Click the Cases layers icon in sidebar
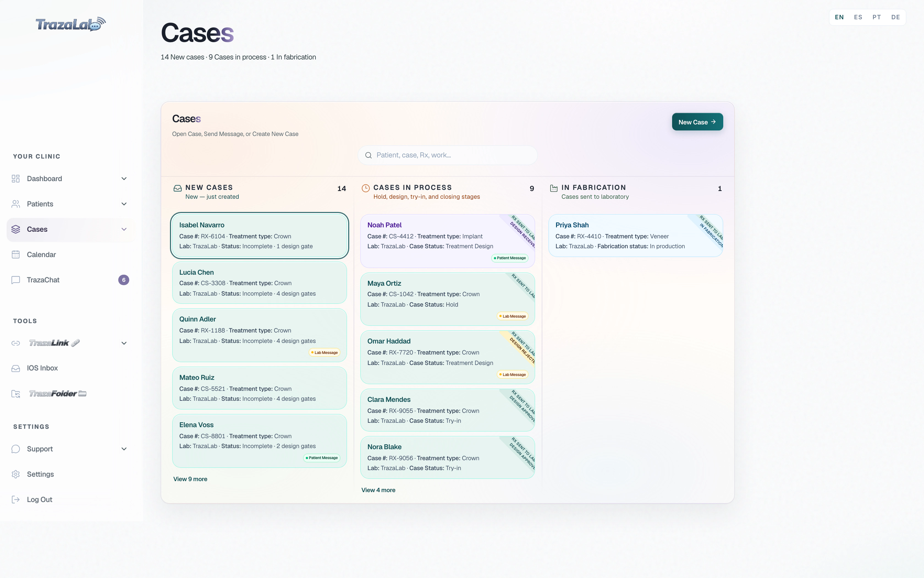924x578 pixels. point(16,229)
